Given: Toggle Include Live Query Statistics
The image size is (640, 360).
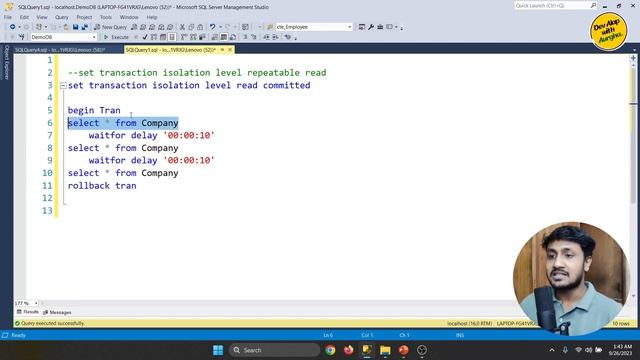Looking at the screenshot, I should pyautogui.click(x=193, y=37).
